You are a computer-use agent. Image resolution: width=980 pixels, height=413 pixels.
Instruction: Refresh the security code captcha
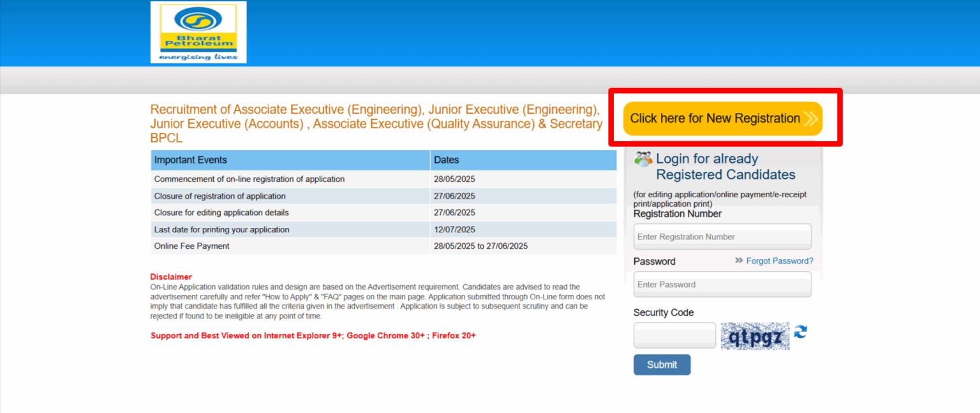[x=801, y=333]
